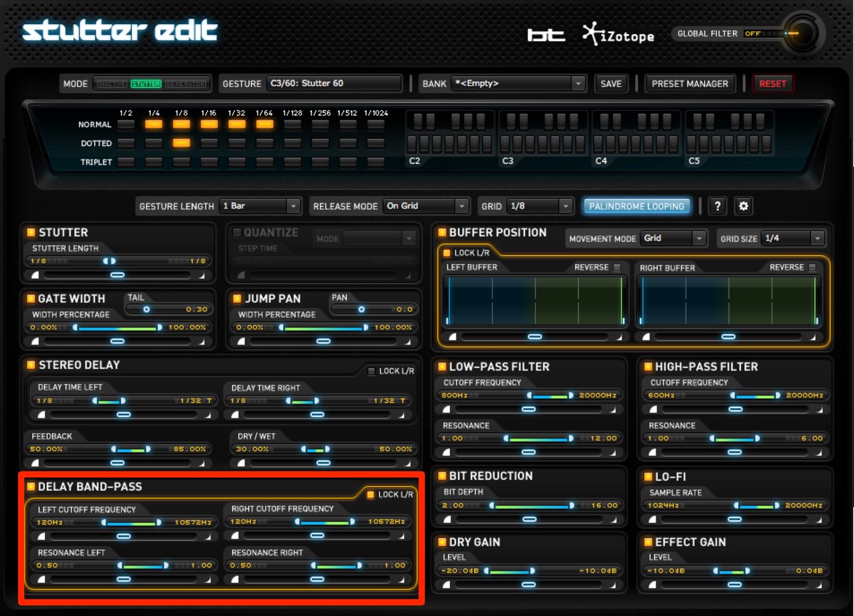Toggle the Gate Width module on/off
The width and height of the screenshot is (854, 616).
coord(31,299)
